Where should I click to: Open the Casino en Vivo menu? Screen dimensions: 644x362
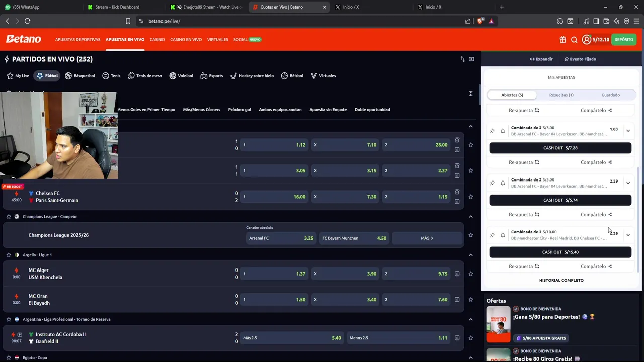[x=186, y=40]
